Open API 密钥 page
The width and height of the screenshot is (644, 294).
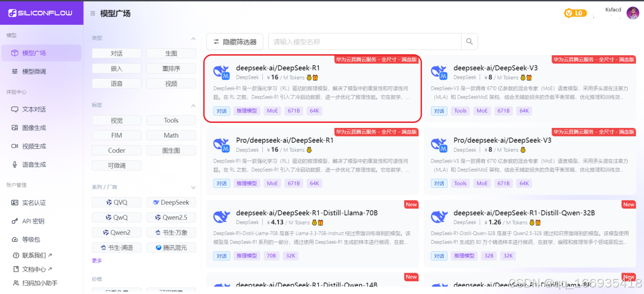pyautogui.click(x=41, y=221)
